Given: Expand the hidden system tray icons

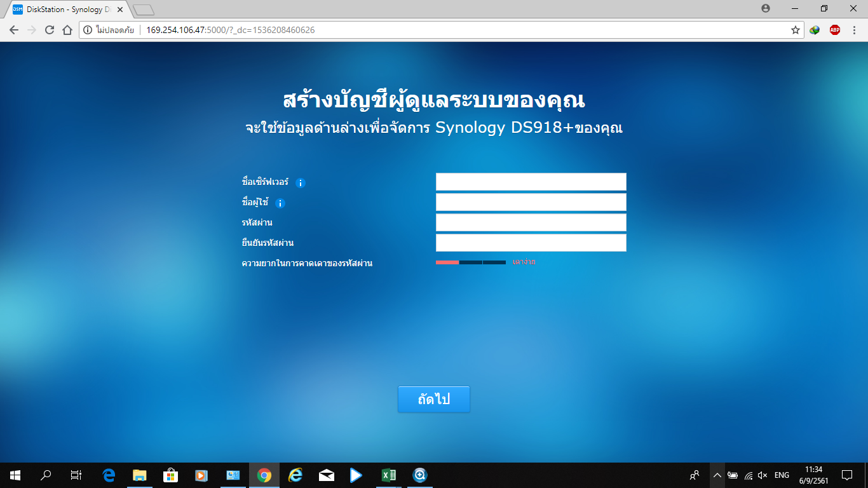Looking at the screenshot, I should pyautogui.click(x=717, y=475).
